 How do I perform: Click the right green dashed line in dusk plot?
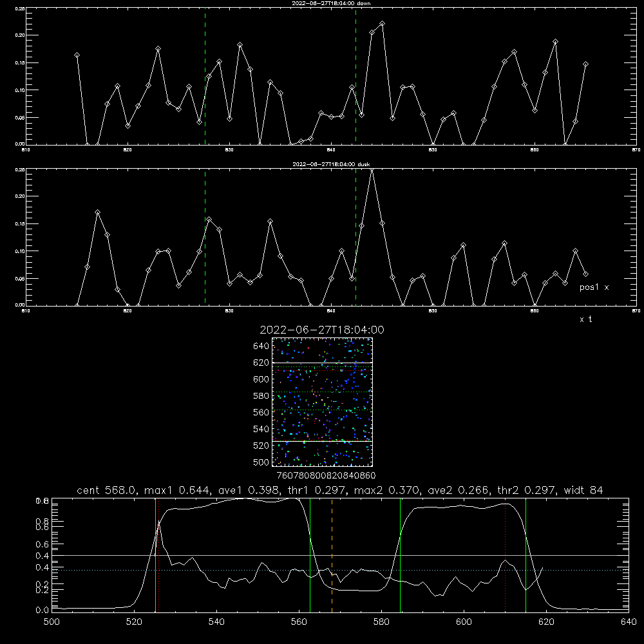[x=355, y=237]
